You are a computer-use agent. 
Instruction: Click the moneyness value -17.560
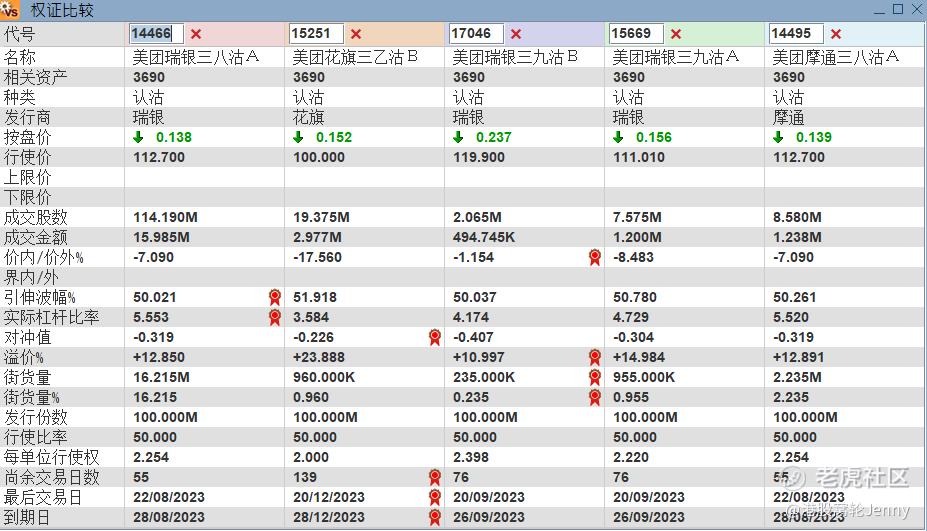point(317,257)
